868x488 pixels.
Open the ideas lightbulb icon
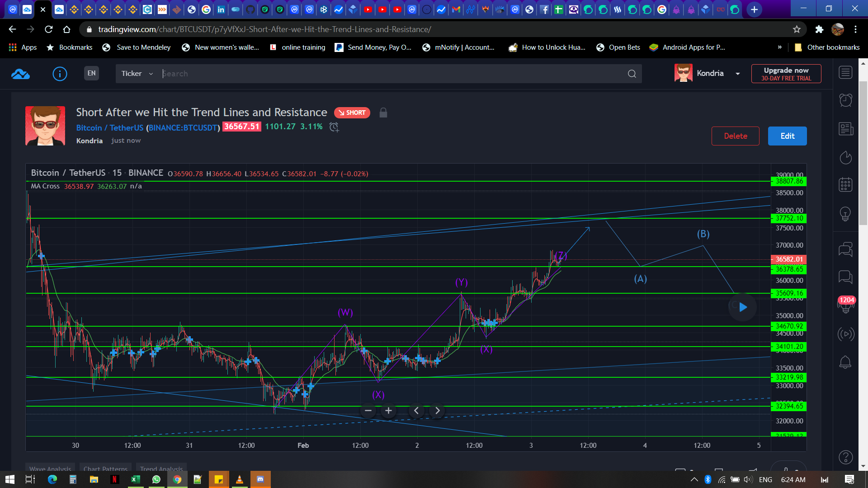coord(845,213)
